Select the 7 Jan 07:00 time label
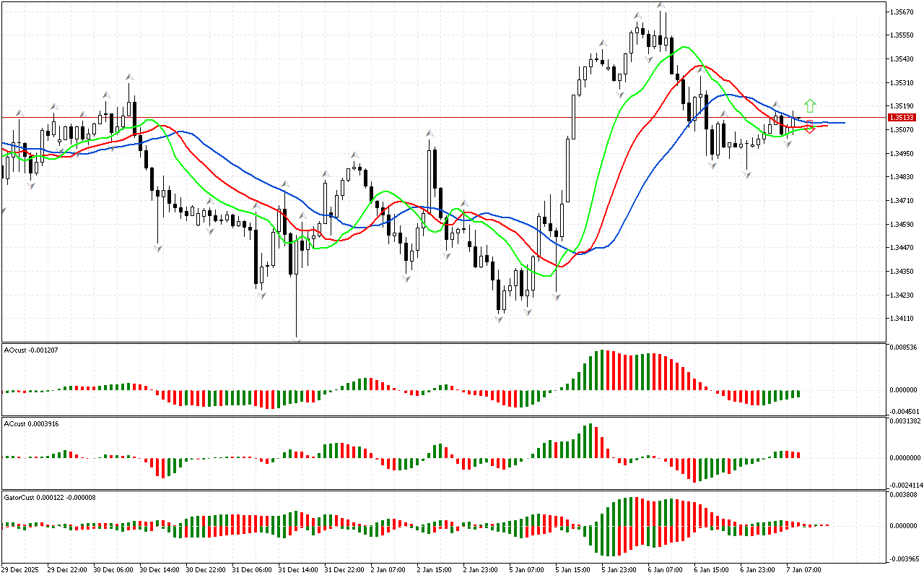The width and height of the screenshot is (924, 578). [x=803, y=570]
